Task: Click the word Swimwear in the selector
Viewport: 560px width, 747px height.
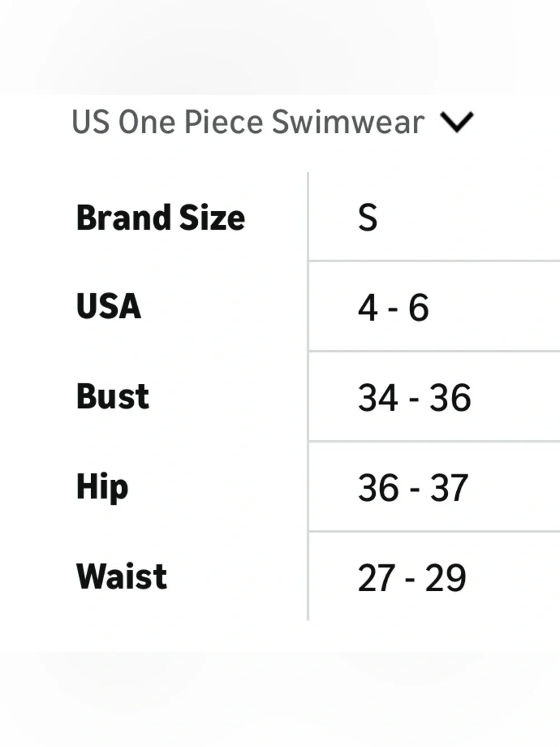Action: tap(348, 122)
